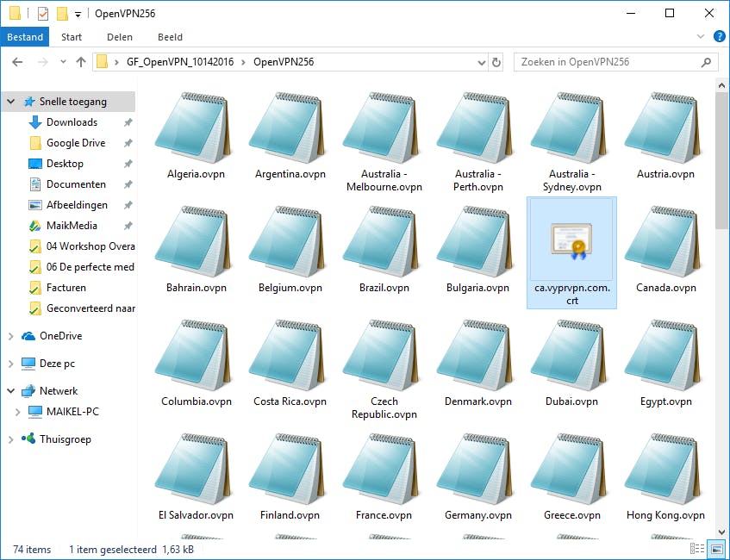
Task: Open Desktop in the navigation pane
Action: point(65,164)
